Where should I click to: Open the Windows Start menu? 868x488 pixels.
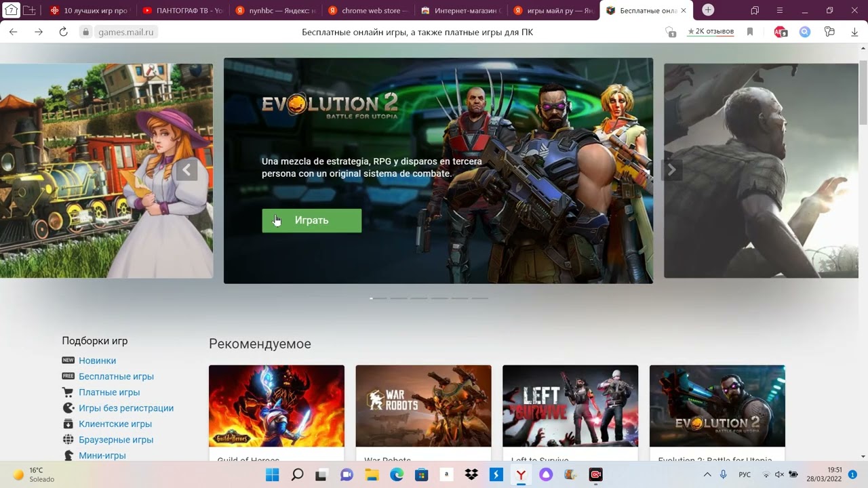pos(273,474)
